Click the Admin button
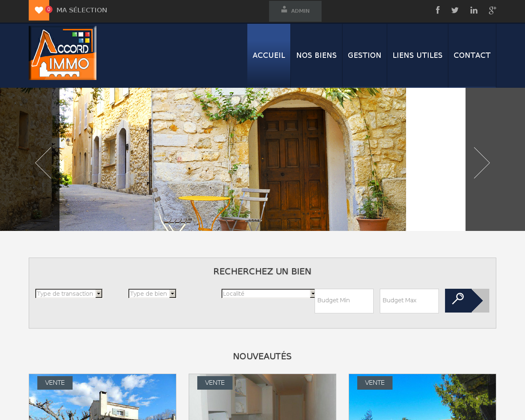525x420 pixels. [295, 11]
